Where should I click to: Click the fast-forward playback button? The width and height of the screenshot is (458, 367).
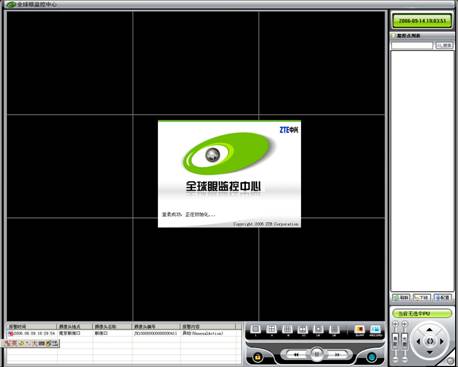pos(337,355)
